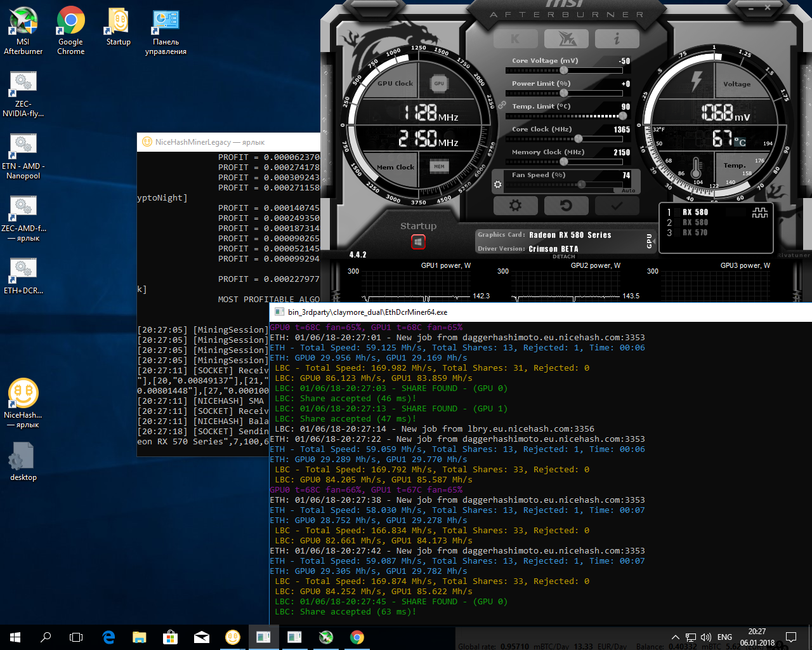Click Fan Speed value 74
812x650 pixels.
click(626, 175)
